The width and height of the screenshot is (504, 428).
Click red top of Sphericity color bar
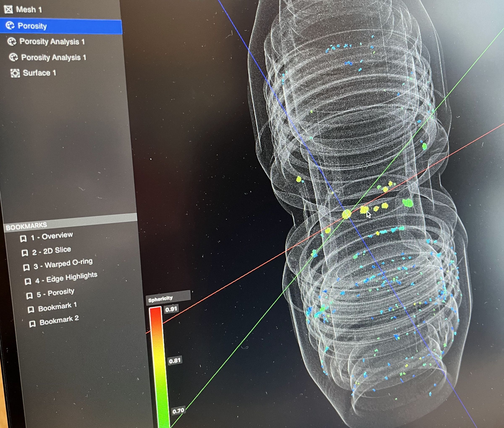(x=155, y=313)
